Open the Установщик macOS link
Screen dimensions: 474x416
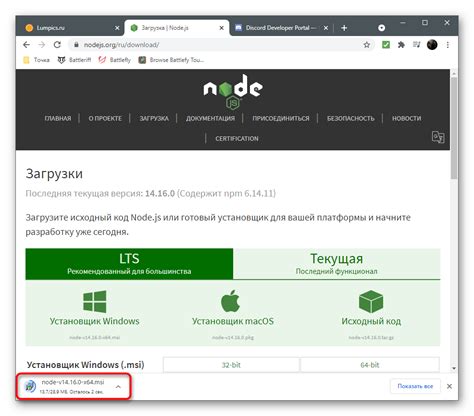click(233, 321)
